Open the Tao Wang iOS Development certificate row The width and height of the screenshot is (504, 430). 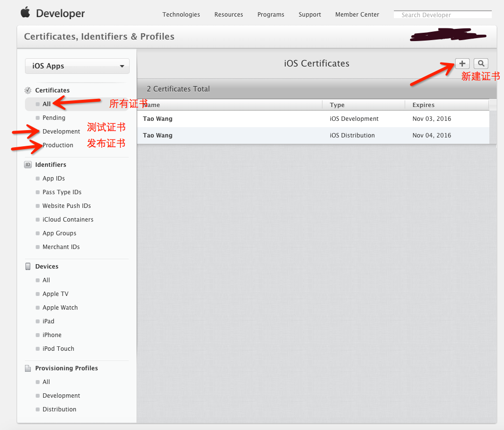[x=313, y=119]
